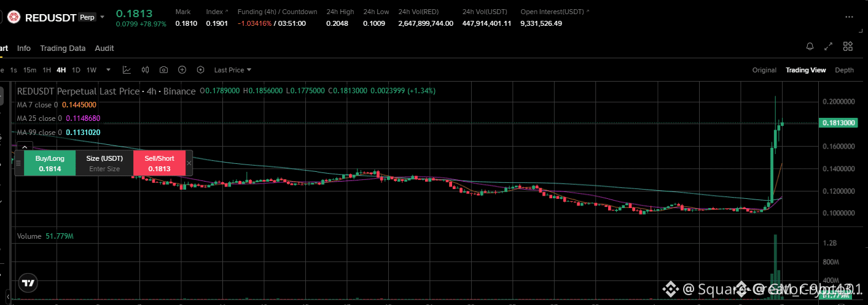Open the Open Interest details arrow
This screenshot has width=868, height=305.
(x=588, y=12)
